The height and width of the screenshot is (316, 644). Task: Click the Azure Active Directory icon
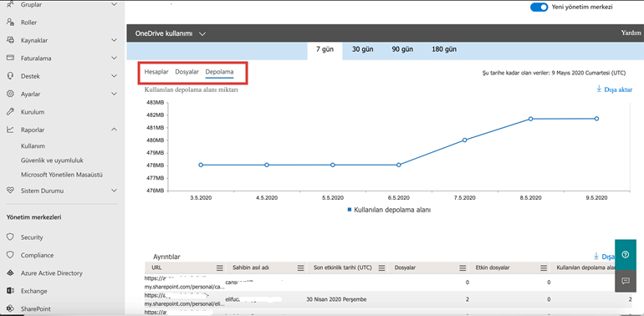coord(10,273)
